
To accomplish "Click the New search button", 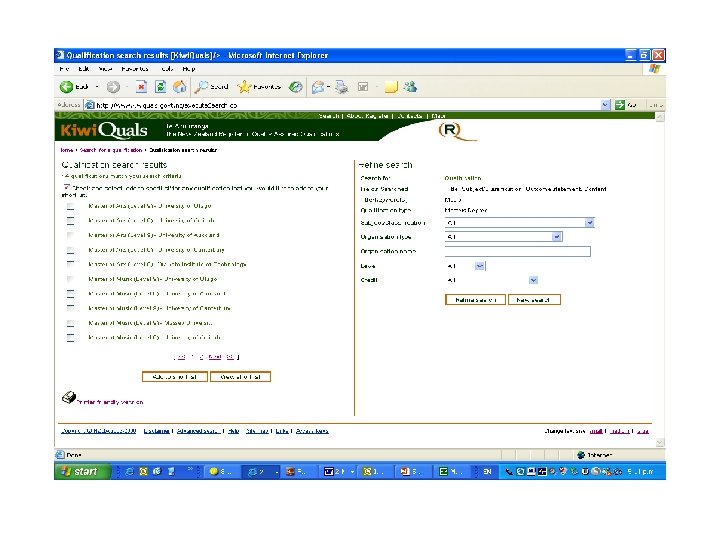I will [534, 300].
